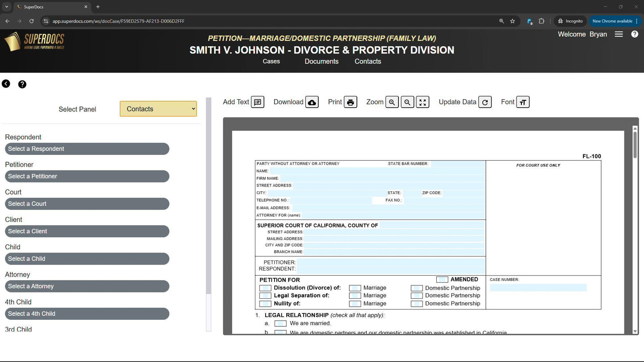
Task: Tick the 'We are married' checkbox
Action: coord(280,324)
